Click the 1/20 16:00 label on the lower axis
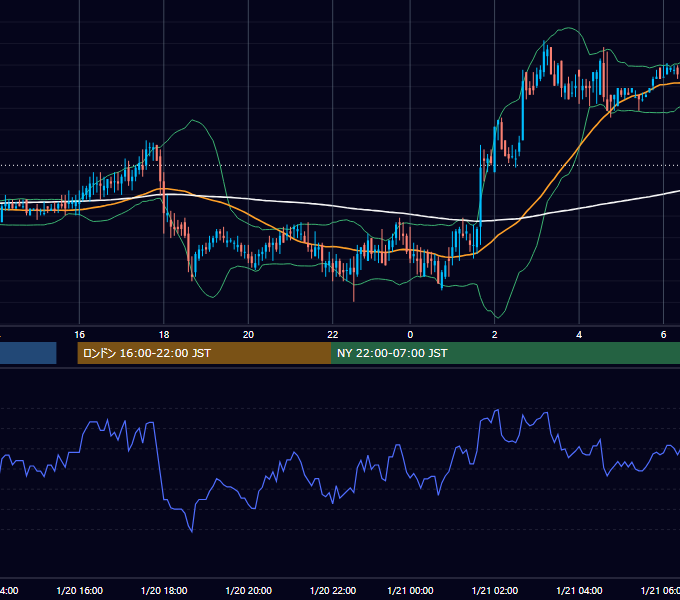Screen dimensions: 680x600 point(80,590)
